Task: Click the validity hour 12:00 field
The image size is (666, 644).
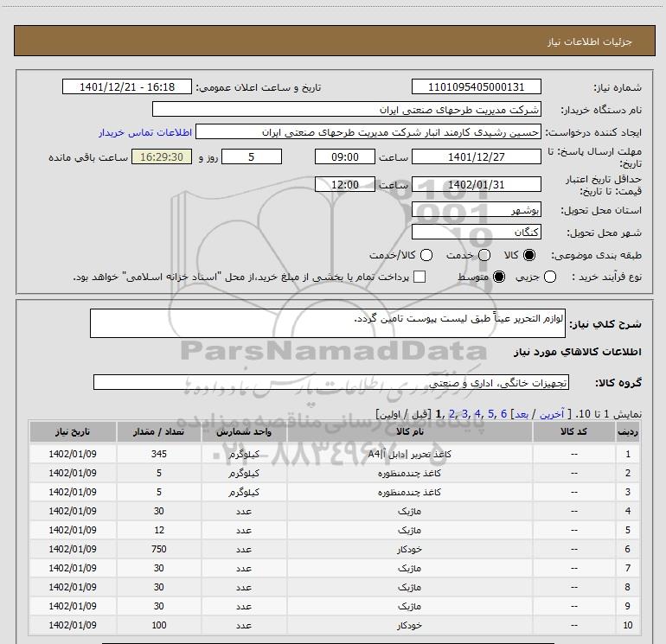Action: tap(345, 184)
